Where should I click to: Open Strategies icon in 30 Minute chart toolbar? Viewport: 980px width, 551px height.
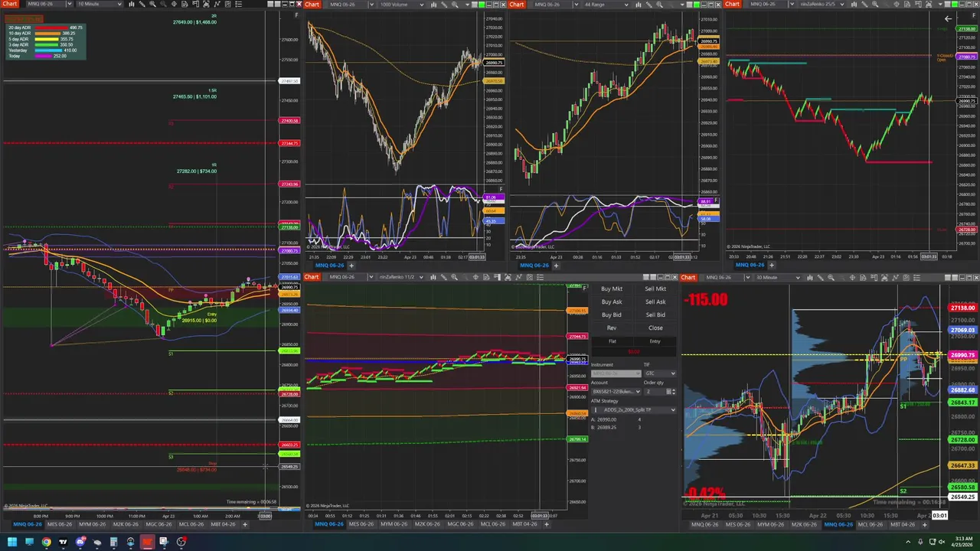906,277
